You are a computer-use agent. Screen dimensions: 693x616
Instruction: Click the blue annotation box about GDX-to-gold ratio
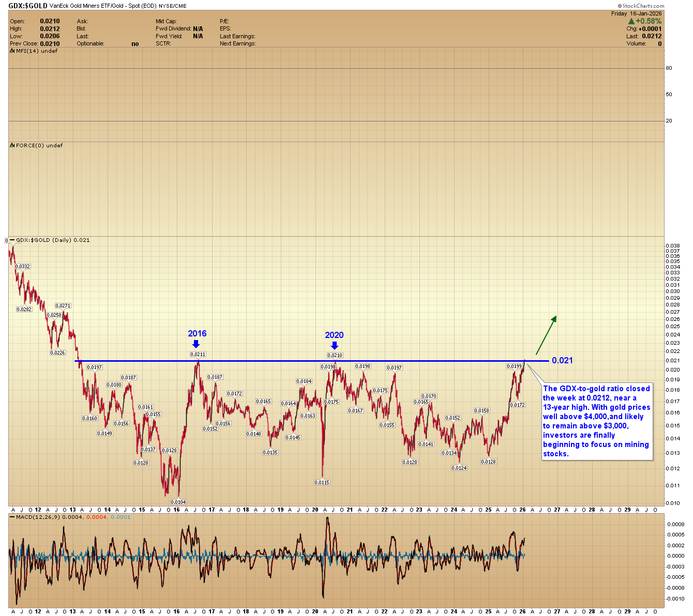(x=597, y=421)
